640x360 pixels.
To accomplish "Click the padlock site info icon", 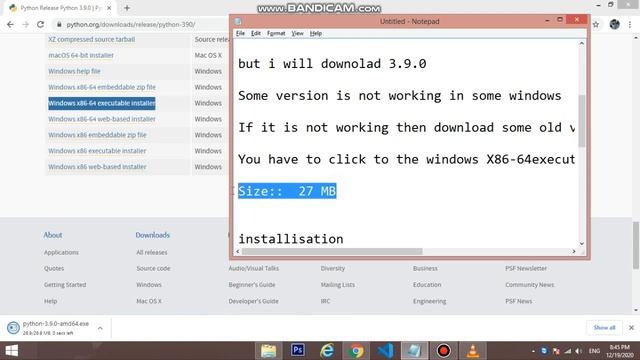I will [x=59, y=24].
